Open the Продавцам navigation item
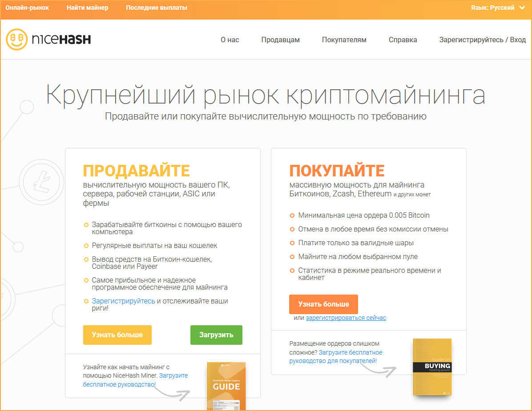This screenshot has height=411, width=532. coord(280,40)
